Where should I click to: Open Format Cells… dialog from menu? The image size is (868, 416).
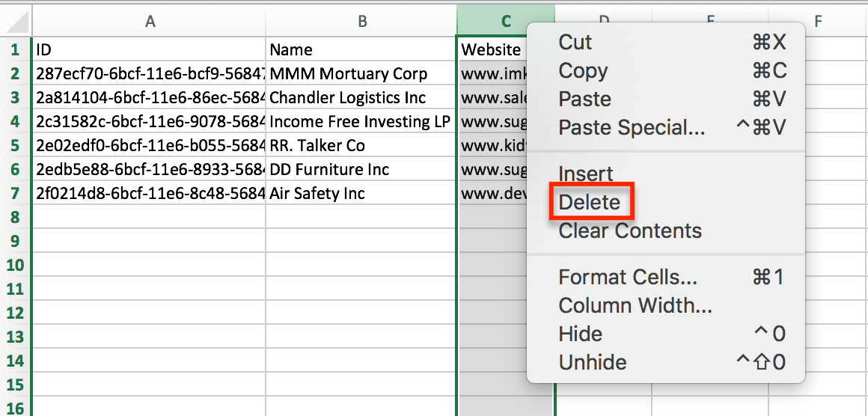665,277
